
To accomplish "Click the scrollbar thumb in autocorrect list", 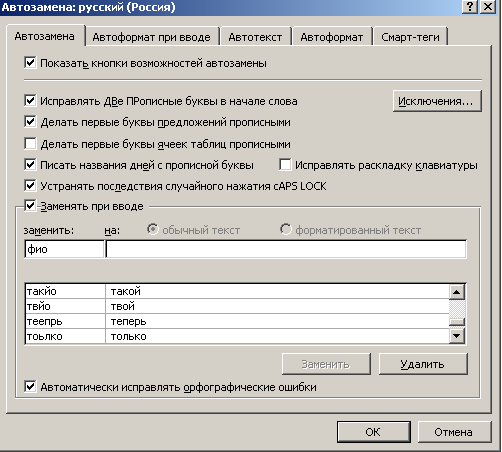I will (x=457, y=322).
